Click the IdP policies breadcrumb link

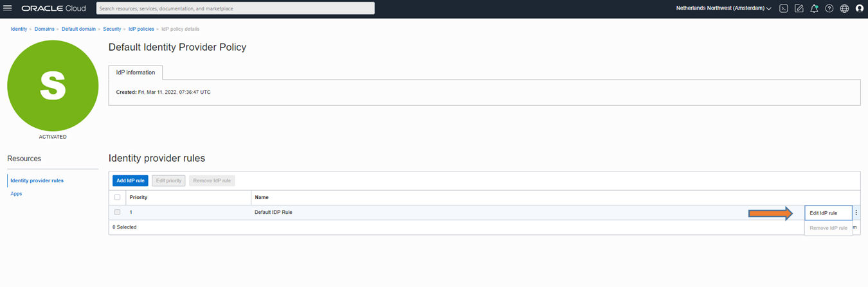click(140, 30)
